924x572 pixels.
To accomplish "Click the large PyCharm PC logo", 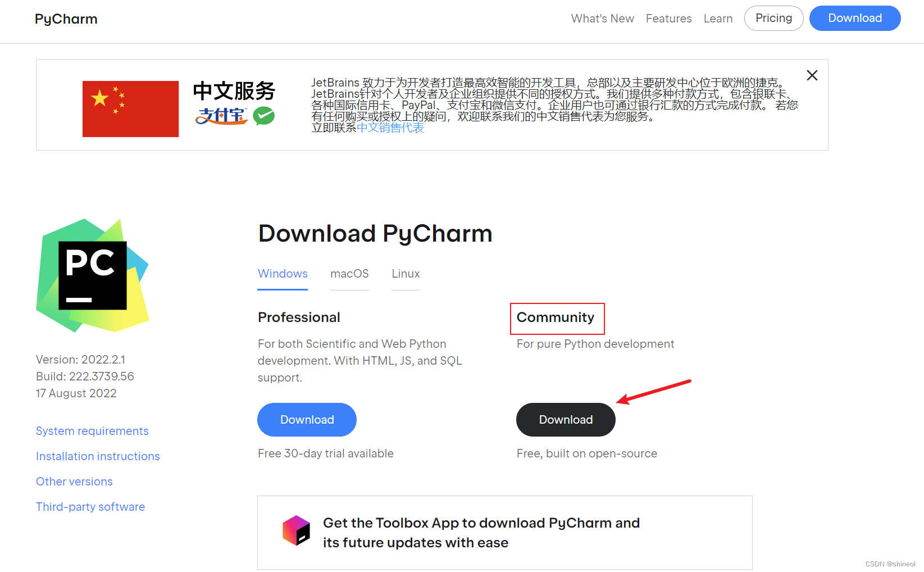I will coord(93,275).
